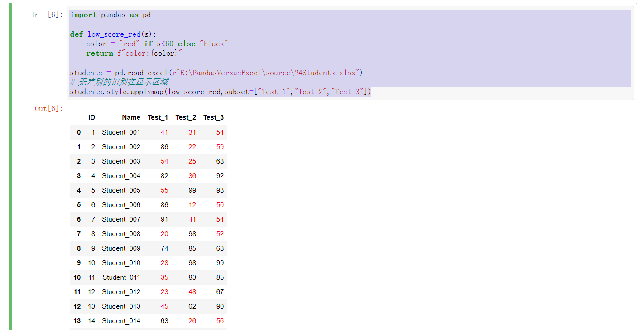Click Student_008's Test_1 score 20
Screen dimensions: 644x330
click(x=164, y=234)
